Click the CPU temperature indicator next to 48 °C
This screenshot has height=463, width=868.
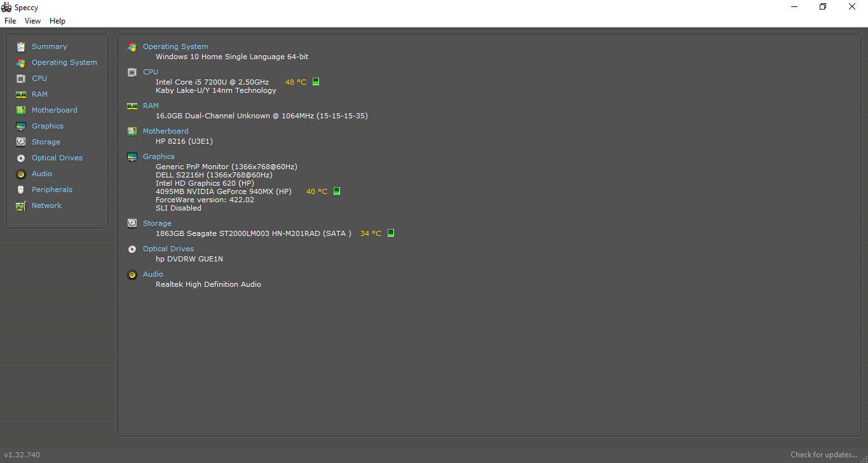[316, 82]
